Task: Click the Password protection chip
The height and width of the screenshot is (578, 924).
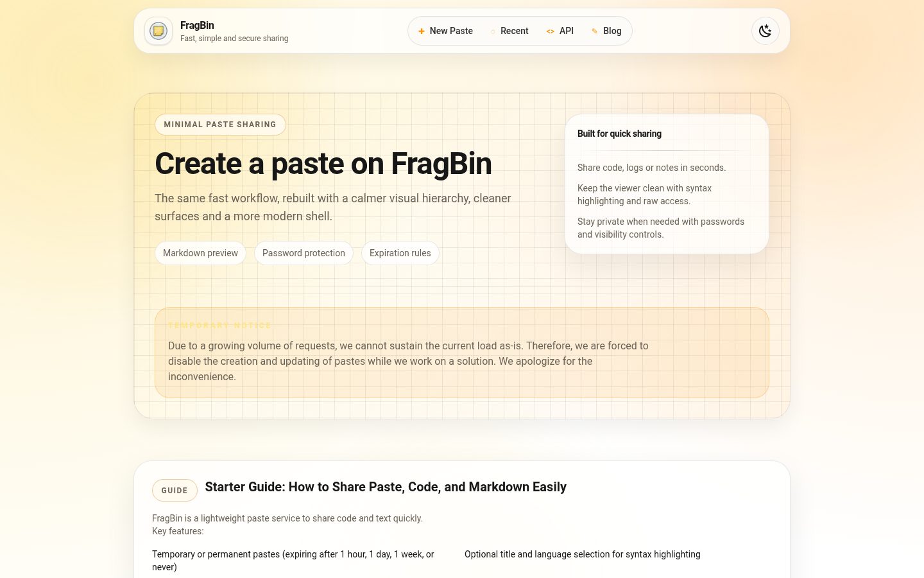Action: pyautogui.click(x=304, y=253)
